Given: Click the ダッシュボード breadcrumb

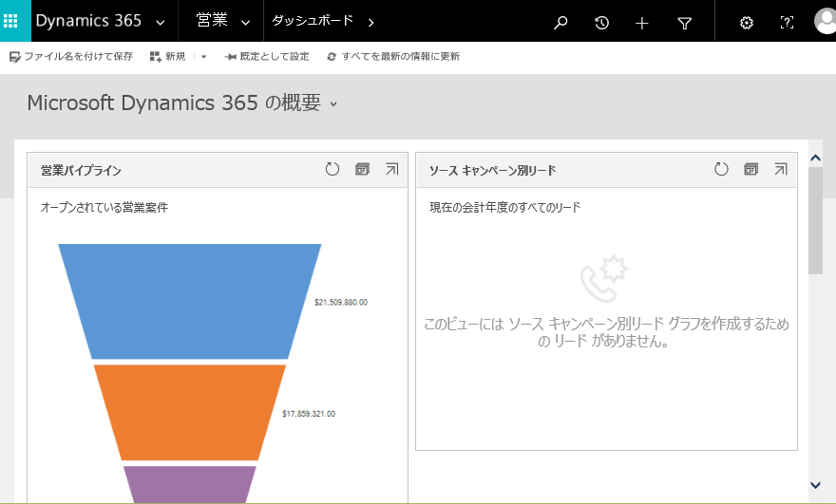Looking at the screenshot, I should pos(313,21).
